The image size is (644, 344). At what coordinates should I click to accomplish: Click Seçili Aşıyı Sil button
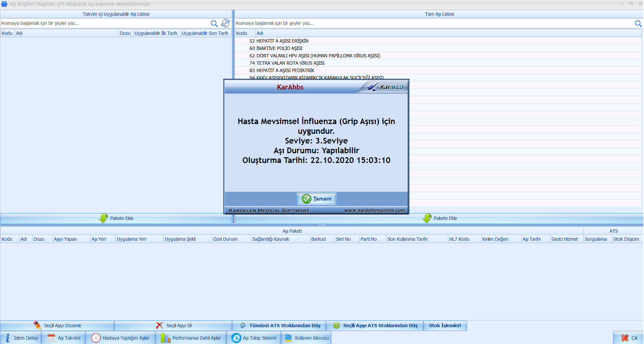point(174,326)
